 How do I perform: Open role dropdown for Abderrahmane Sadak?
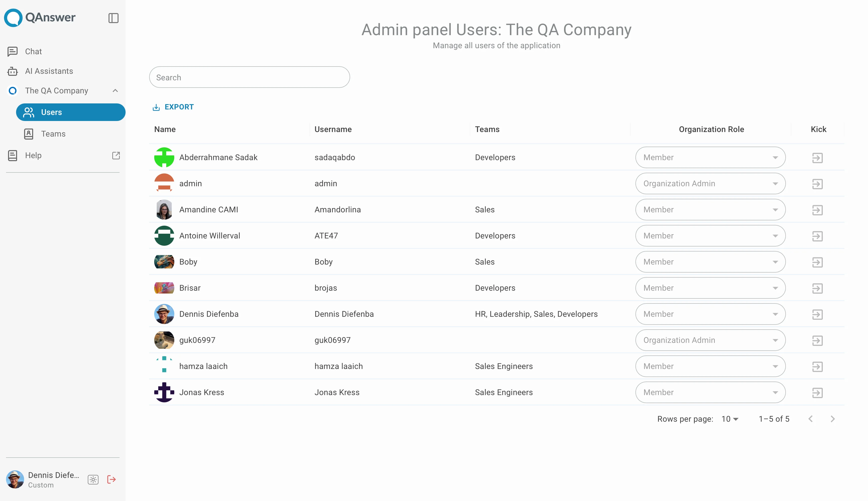pyautogui.click(x=710, y=157)
